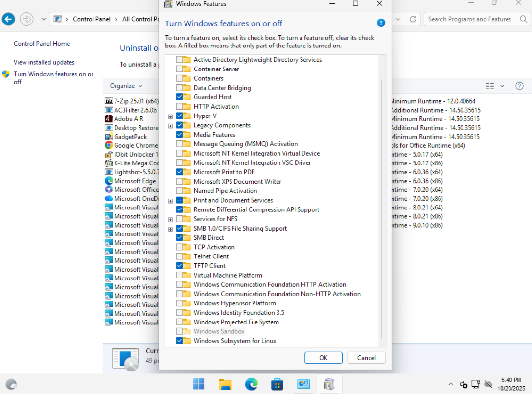Expand the Legacy Components node
The image size is (532, 394).
(171, 126)
